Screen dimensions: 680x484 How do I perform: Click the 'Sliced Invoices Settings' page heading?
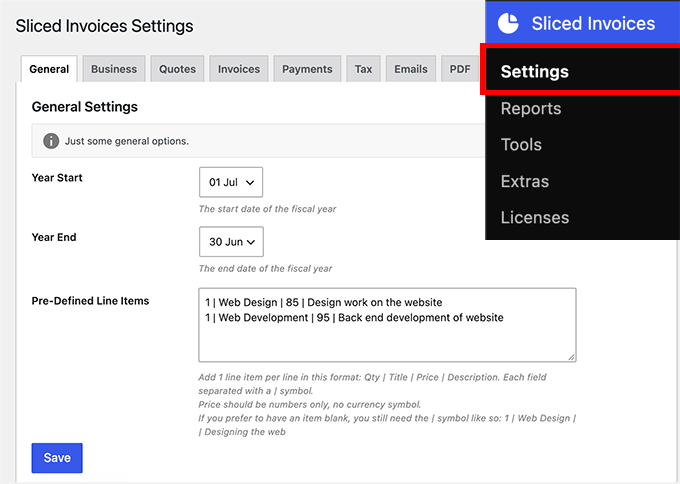pyautogui.click(x=104, y=26)
